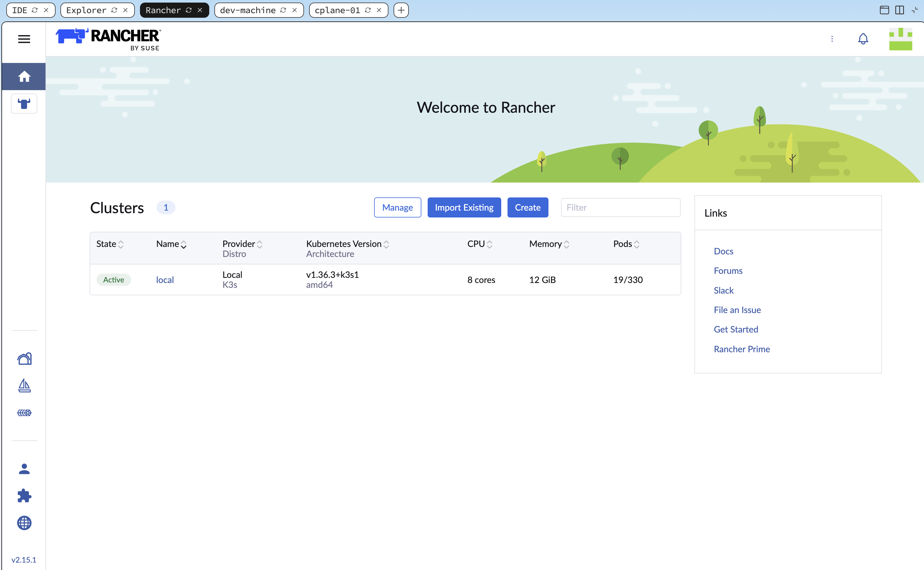Open the hamburger navigation menu
Viewport: 924px width, 570px height.
(24, 39)
